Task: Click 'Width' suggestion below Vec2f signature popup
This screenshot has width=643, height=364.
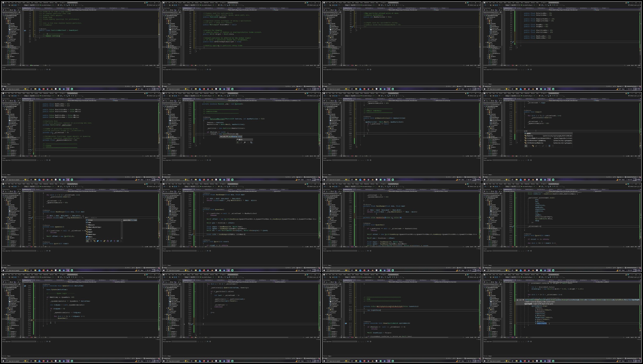Action: 240,140
